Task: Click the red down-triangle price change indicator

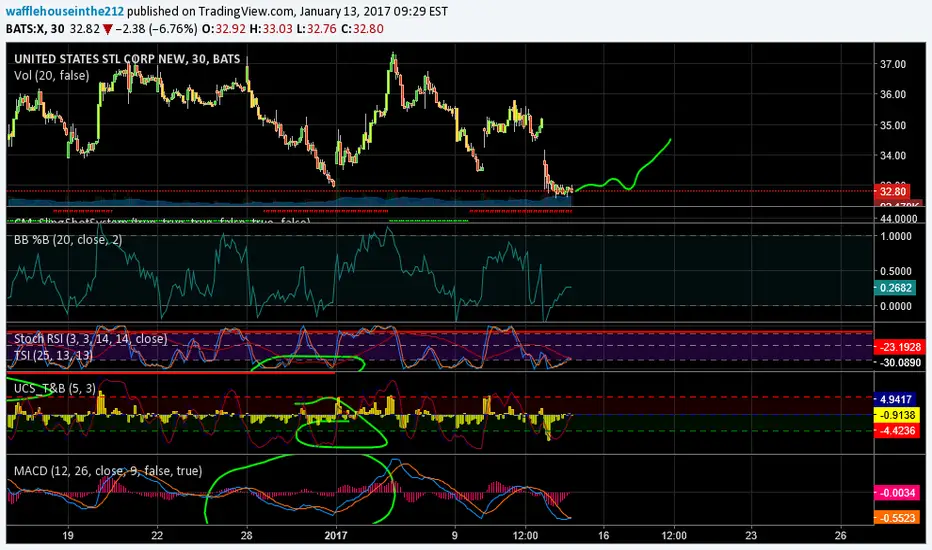Action: tap(107, 29)
